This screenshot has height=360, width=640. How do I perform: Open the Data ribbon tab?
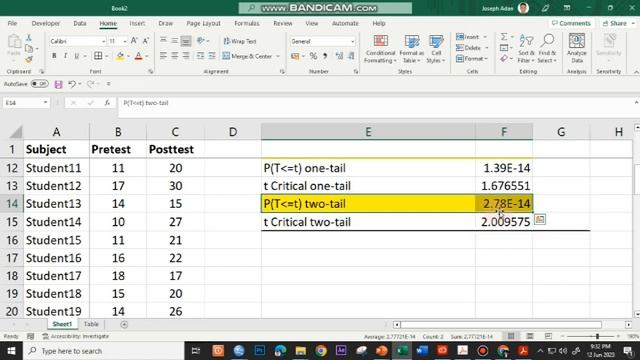[80, 23]
